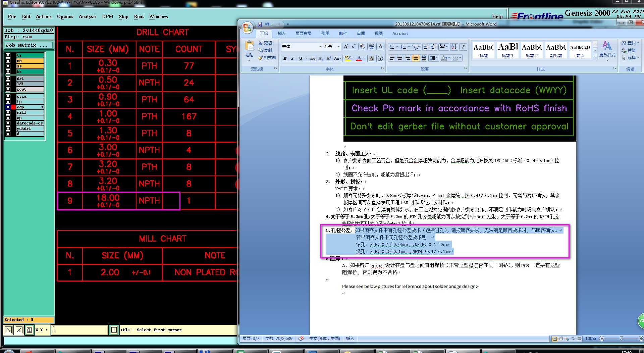Toggle the drl layer checkbox

click(x=8, y=79)
